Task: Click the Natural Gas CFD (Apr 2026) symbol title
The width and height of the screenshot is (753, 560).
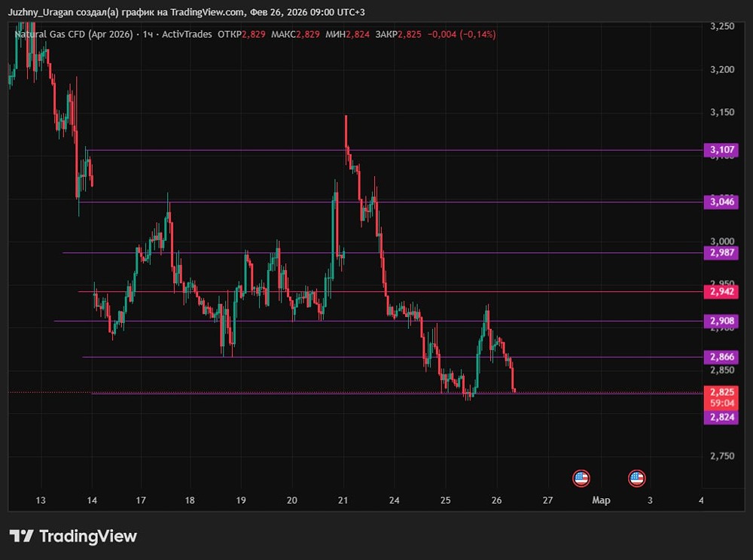Action: point(74,34)
